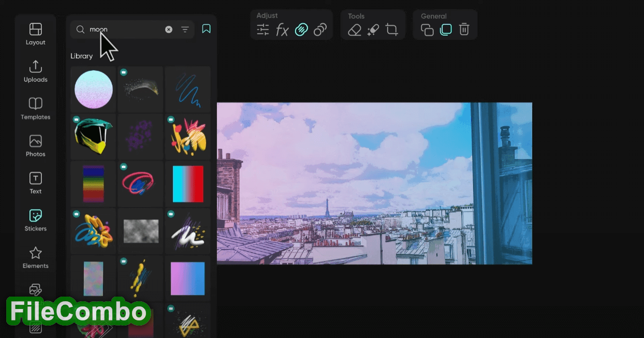This screenshot has width=644, height=338.
Task: Pick the sparkle dust arc sticker
Action: tap(140, 89)
